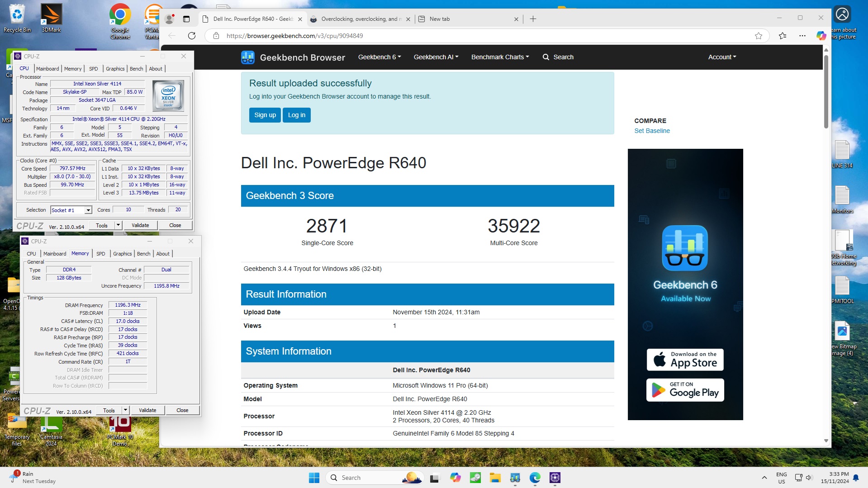Close the Overclocking tab
This screenshot has height=488, width=868.
pyautogui.click(x=408, y=19)
